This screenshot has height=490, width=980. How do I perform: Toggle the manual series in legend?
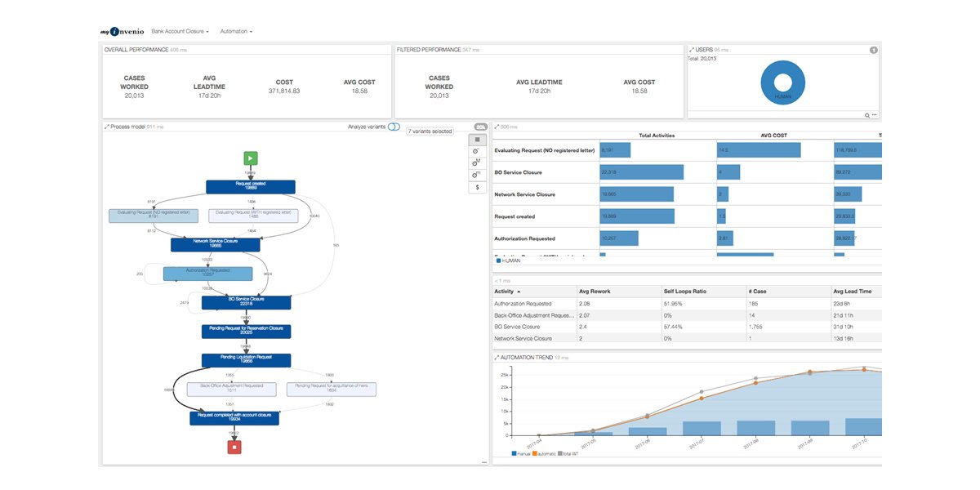(x=522, y=453)
